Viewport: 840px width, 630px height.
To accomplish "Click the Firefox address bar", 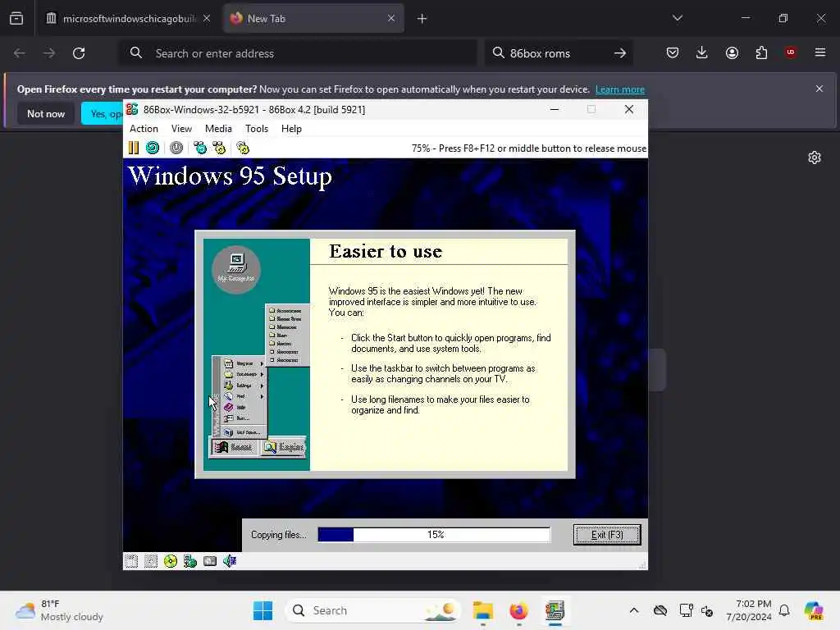I will tap(297, 53).
